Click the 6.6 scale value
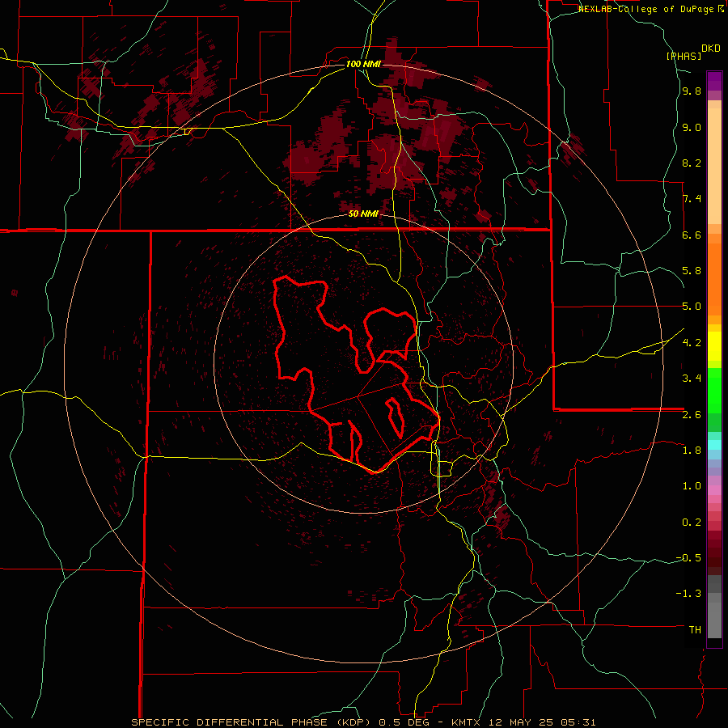The width and height of the screenshot is (728, 728). coord(692,235)
